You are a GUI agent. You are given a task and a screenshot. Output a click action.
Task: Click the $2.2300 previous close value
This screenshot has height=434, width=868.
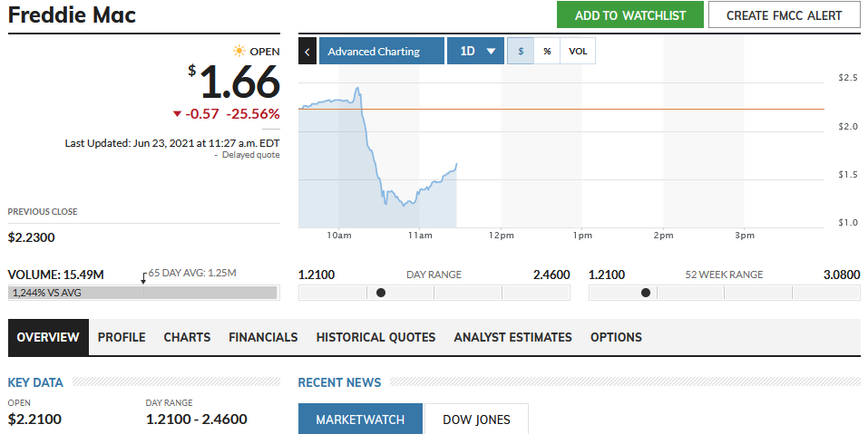[x=32, y=237]
